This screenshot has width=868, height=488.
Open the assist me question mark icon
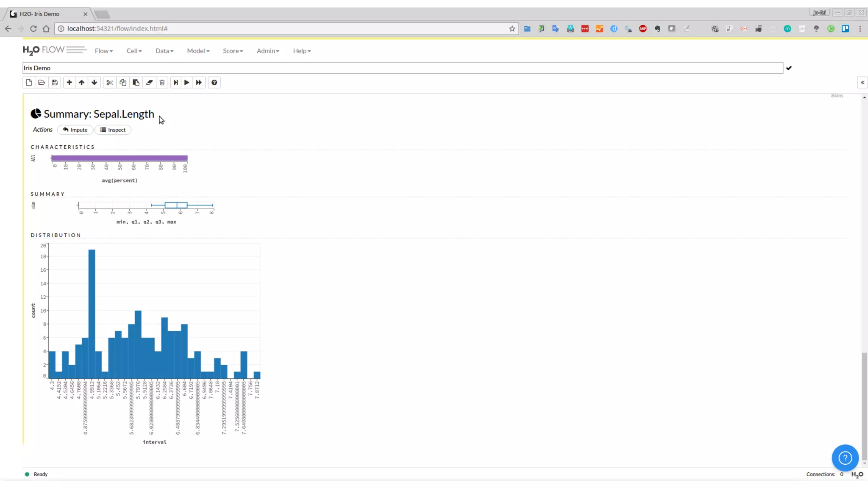click(214, 83)
